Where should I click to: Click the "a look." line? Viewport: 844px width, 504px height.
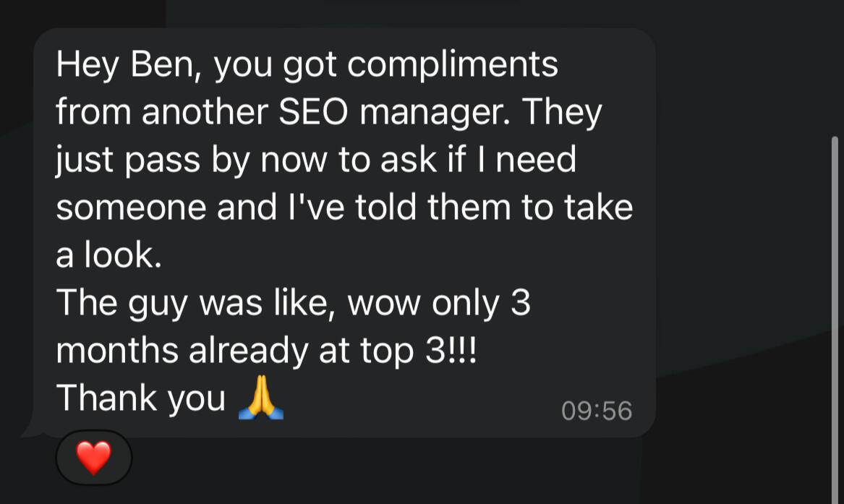click(x=108, y=256)
